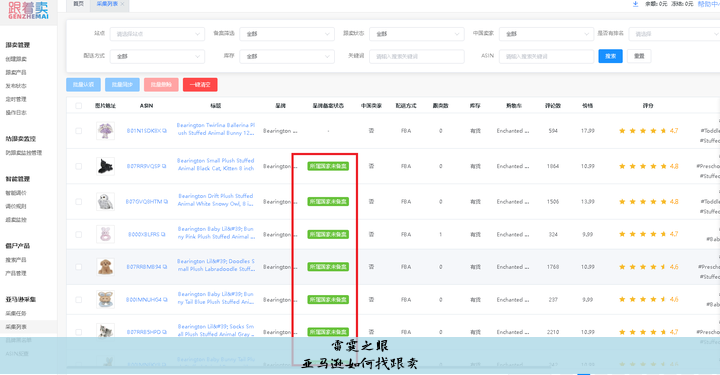The height and width of the screenshot is (375, 720).
Task: Open 创建跟卖 in the sidebar
Action: [x=16, y=59]
